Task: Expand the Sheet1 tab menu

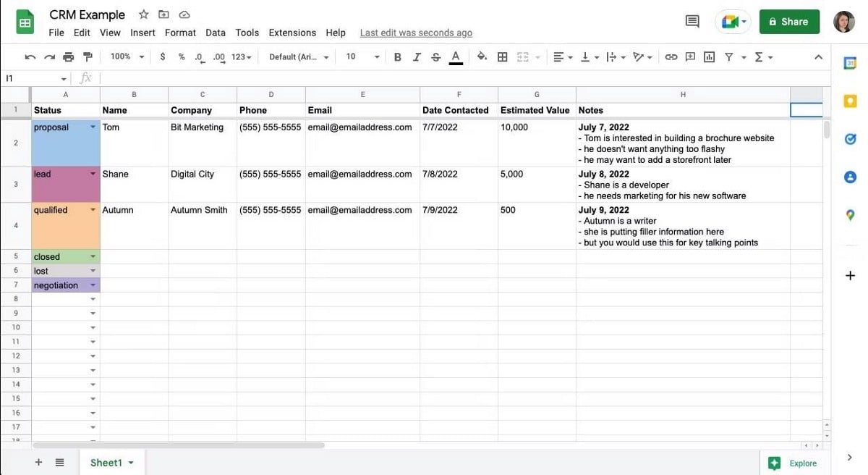Action: tap(131, 462)
